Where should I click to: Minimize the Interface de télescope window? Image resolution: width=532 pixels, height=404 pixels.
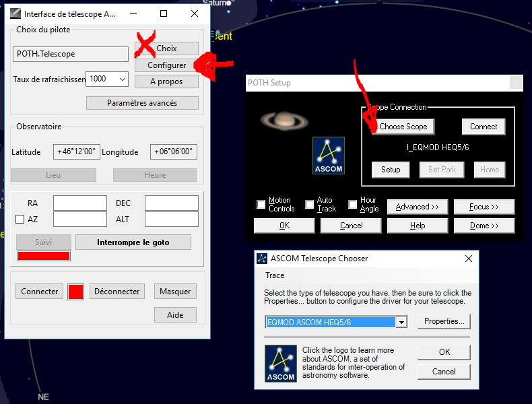click(133, 13)
